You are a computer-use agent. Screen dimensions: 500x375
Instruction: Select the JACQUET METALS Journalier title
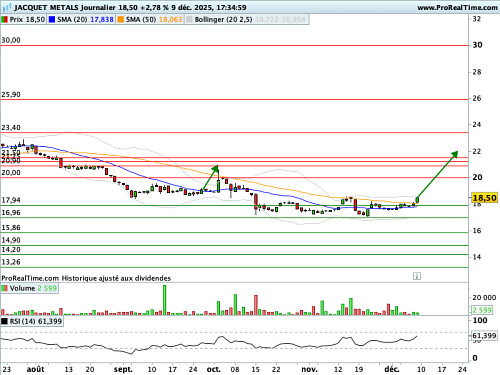point(65,7)
